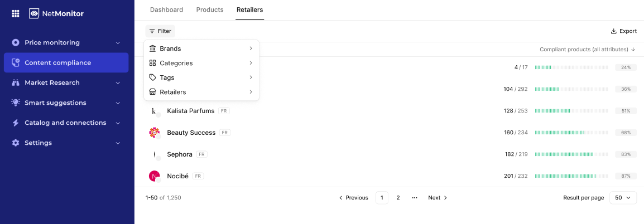Click the NetMonitor eye logo
The height and width of the screenshot is (224, 644).
click(x=34, y=13)
